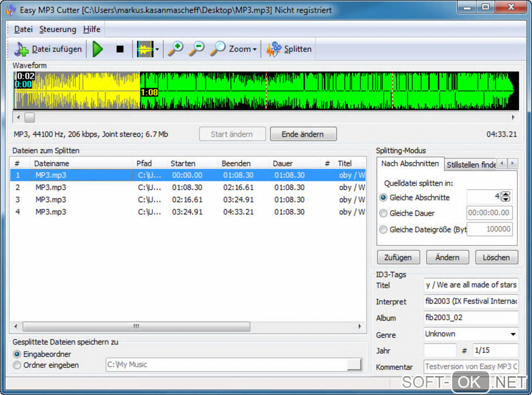532x395 pixels.
Task: Click the Zufügen button
Action: (398, 257)
